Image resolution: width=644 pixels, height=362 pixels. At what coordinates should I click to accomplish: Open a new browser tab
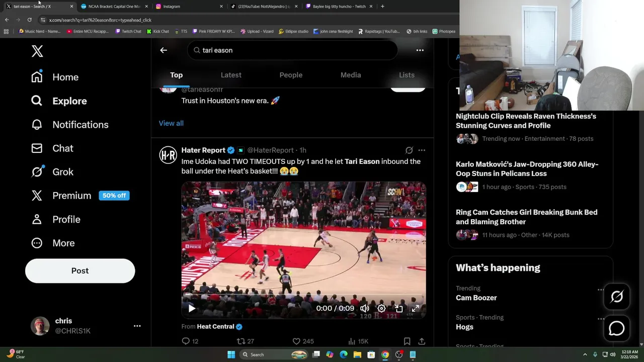(x=382, y=7)
